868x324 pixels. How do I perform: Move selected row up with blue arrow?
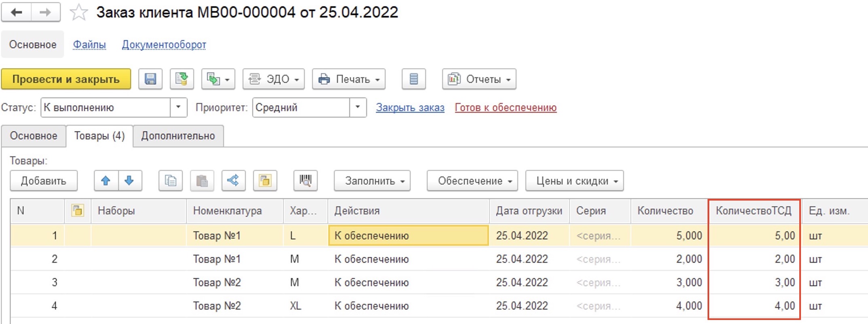[x=106, y=181]
